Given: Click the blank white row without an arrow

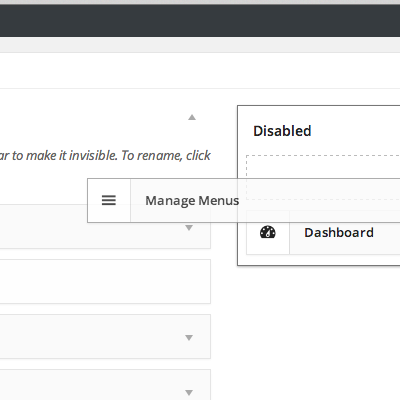Looking at the screenshot, I should pos(105,282).
